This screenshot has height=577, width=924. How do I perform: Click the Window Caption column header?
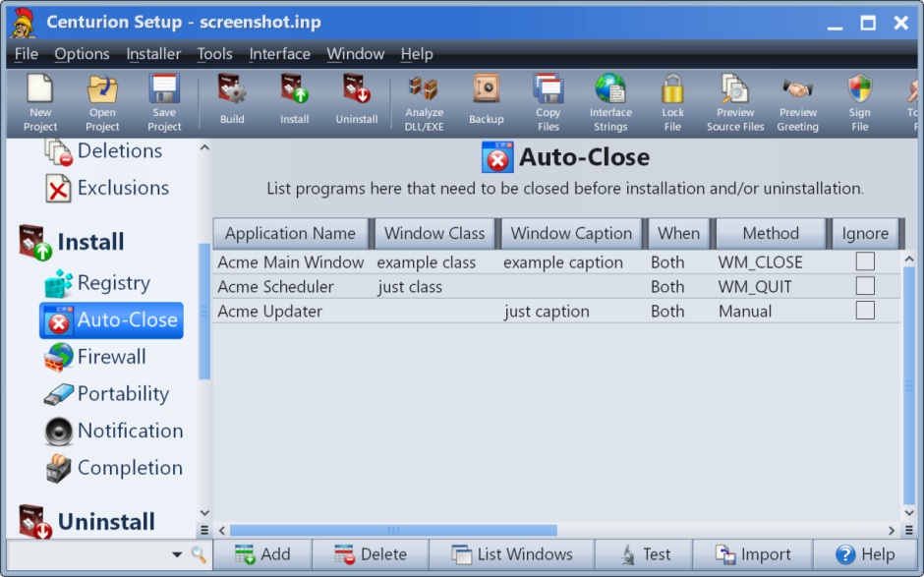coord(571,233)
